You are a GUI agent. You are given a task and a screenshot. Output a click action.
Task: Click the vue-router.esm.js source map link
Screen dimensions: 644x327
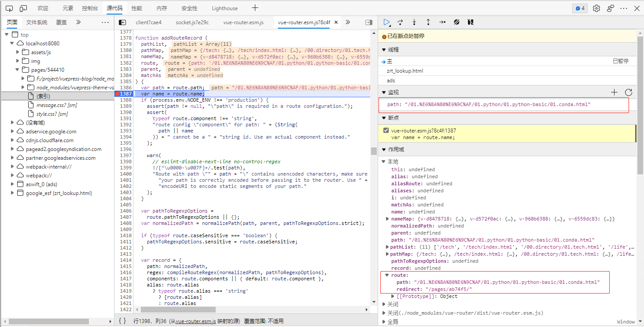(x=195, y=321)
